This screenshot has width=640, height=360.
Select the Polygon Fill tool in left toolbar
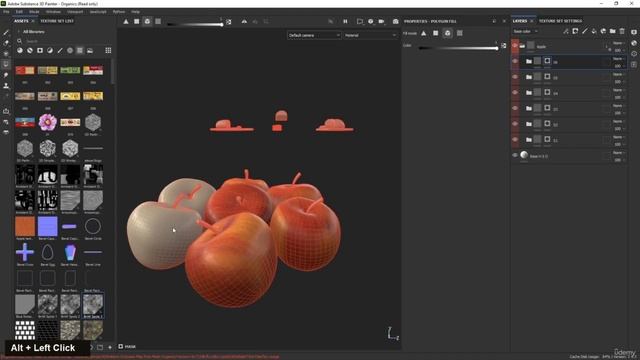pyautogui.click(x=6, y=64)
